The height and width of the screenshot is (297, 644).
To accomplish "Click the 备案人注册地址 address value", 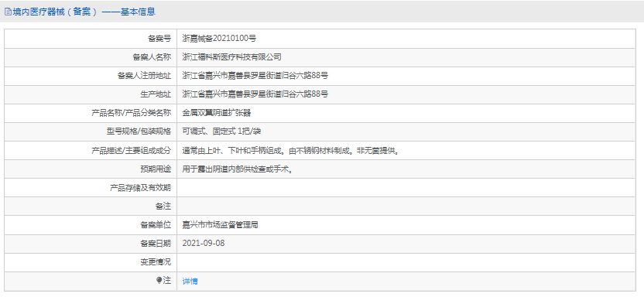I will pos(255,76).
